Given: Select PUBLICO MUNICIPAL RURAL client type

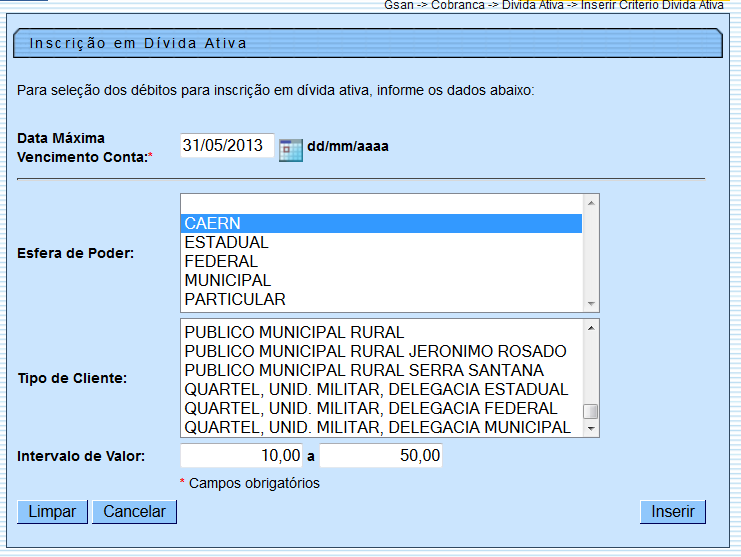Looking at the screenshot, I should click(380, 333).
